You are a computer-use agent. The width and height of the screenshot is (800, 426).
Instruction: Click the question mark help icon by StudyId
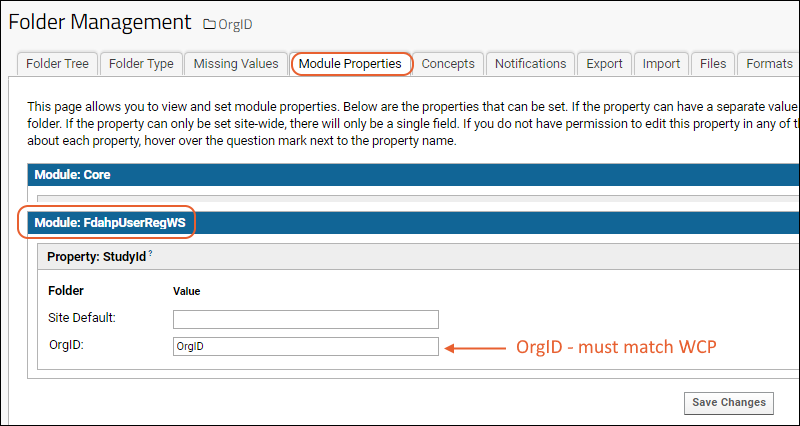(150, 254)
